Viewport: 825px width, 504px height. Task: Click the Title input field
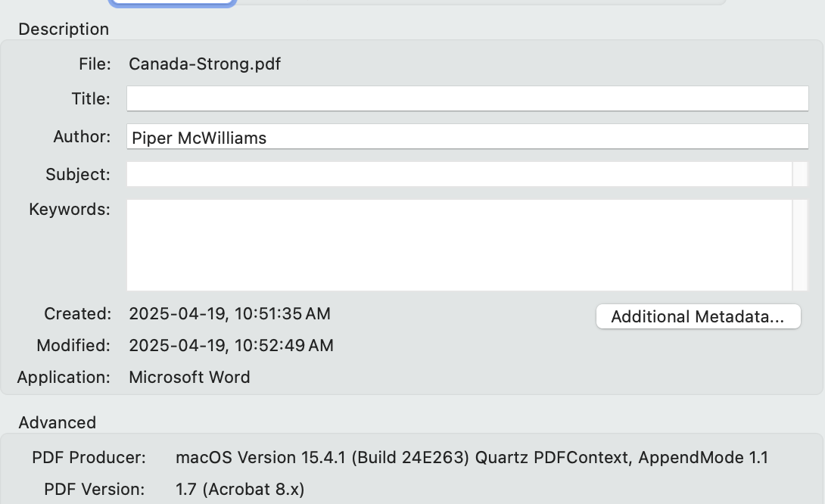pyautogui.click(x=467, y=98)
